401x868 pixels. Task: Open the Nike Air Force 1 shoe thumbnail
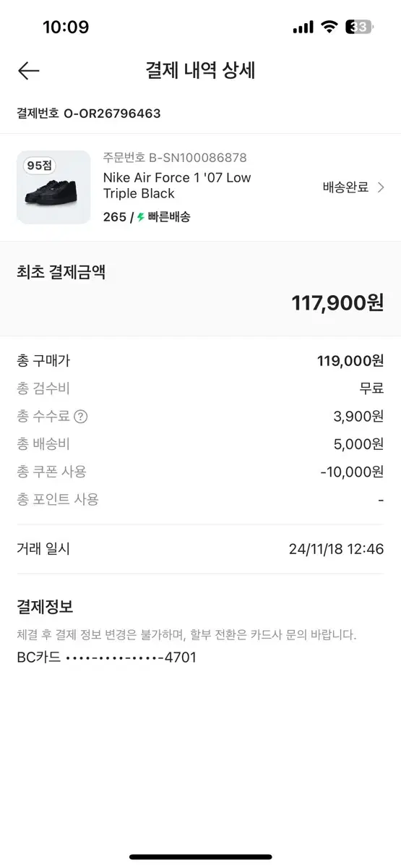53,187
